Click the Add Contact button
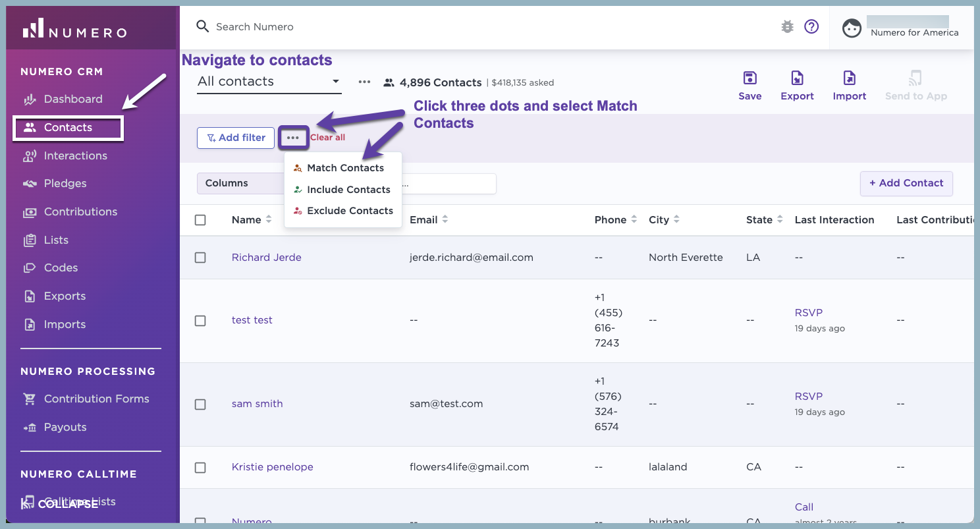The image size is (980, 529). click(x=906, y=183)
